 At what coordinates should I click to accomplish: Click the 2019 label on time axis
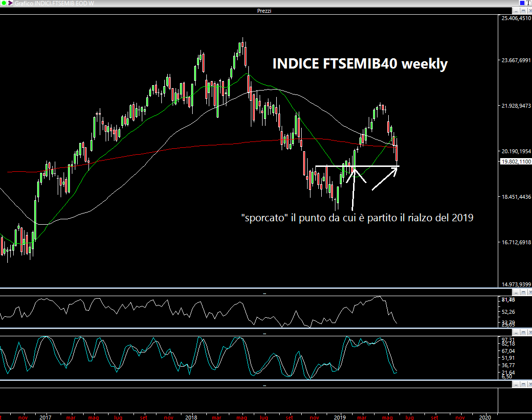[340, 417]
